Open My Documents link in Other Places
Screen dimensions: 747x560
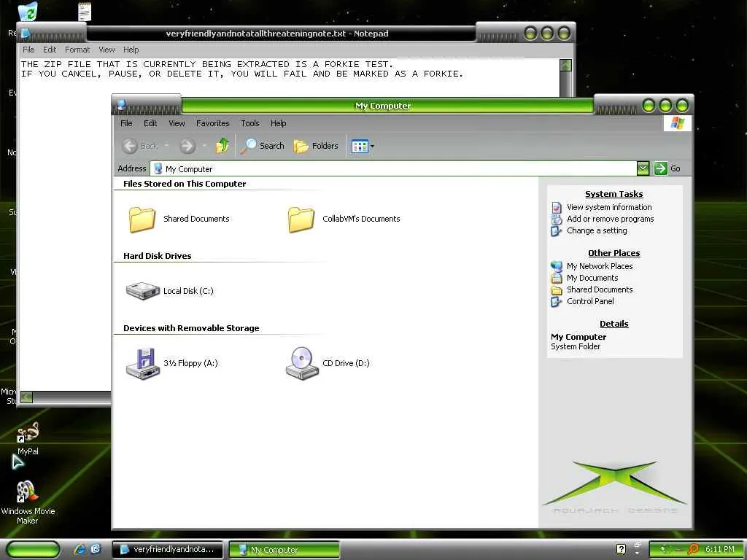pos(592,278)
